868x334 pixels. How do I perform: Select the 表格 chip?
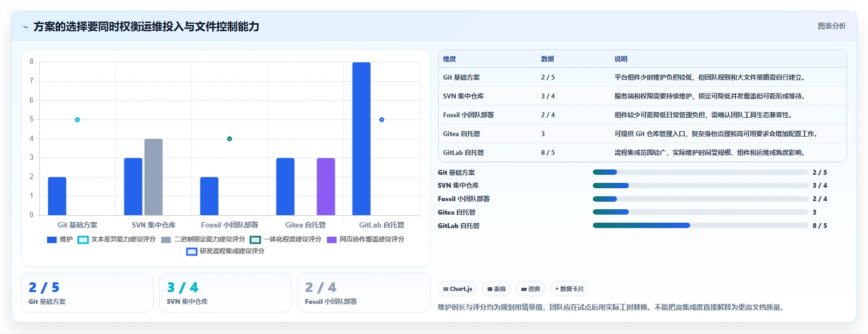497,289
